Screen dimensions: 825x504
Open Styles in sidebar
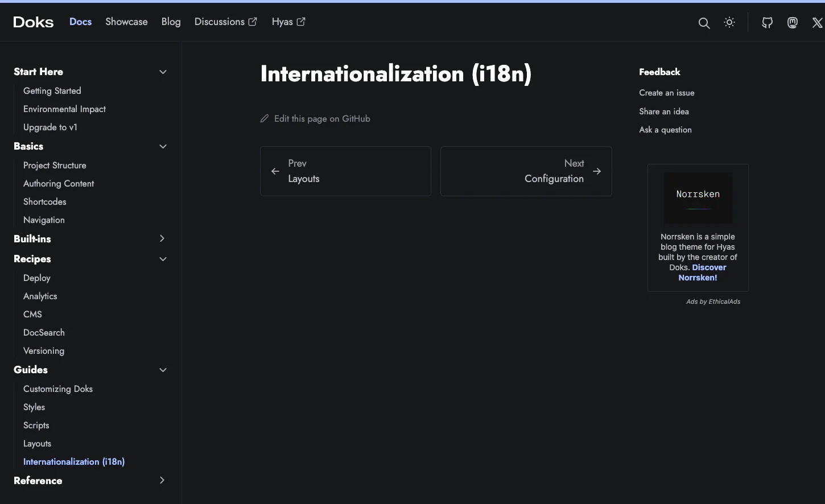click(34, 407)
